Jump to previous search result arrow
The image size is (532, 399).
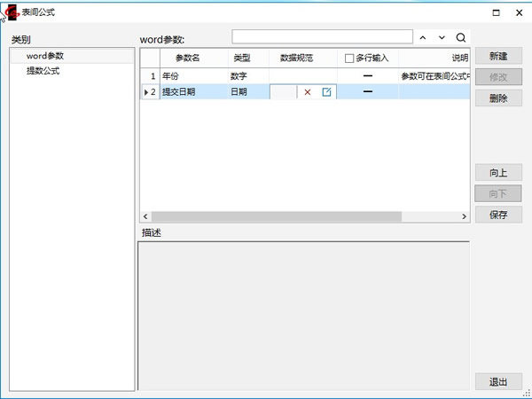pyautogui.click(x=423, y=38)
